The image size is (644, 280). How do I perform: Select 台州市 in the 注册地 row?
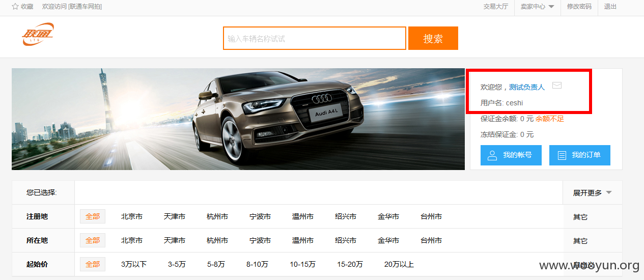point(431,216)
